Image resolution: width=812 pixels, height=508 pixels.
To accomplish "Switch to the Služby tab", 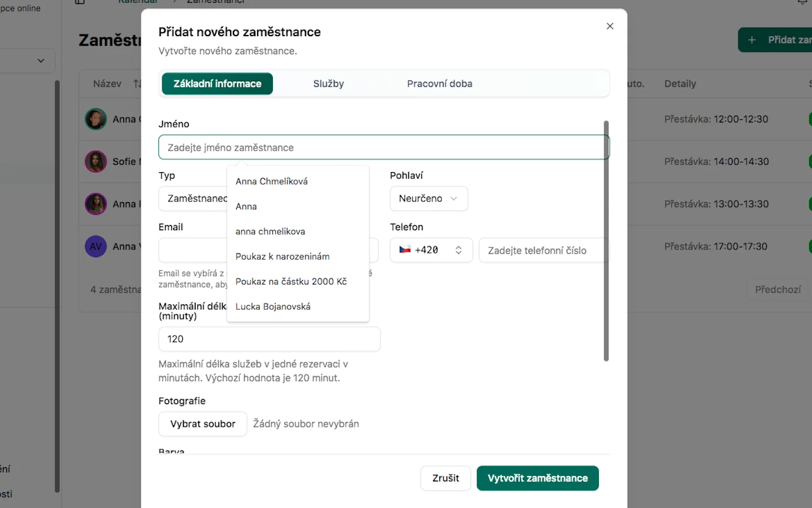I will [328, 84].
